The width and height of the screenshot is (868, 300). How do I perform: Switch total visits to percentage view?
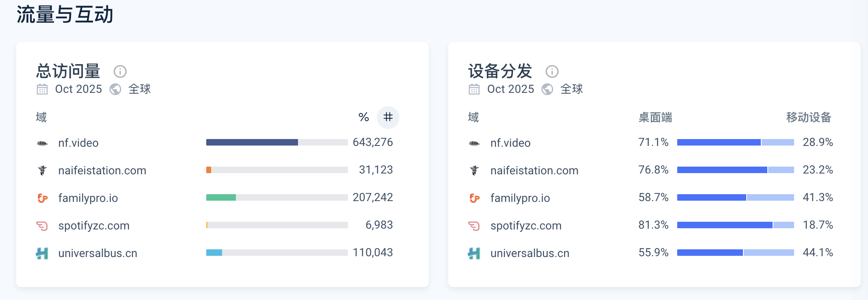pyautogui.click(x=364, y=117)
